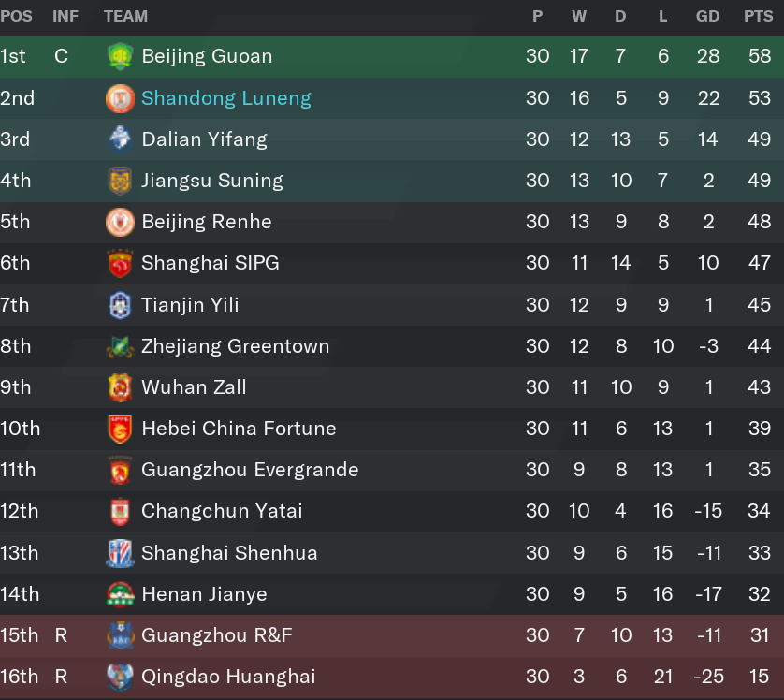Screen dimensions: 784x700
Task: Click the TEAM column header
Action: point(126,17)
